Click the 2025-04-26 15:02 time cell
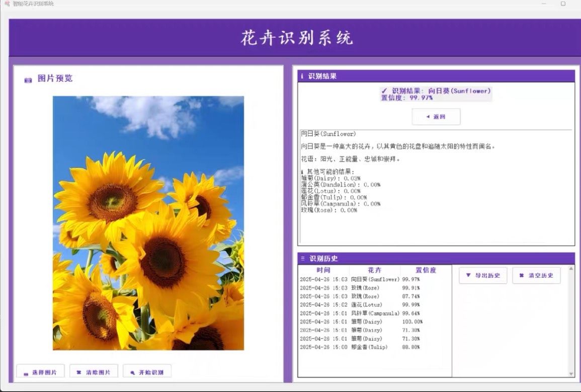Image resolution: width=581 pixels, height=392 pixels. [323, 304]
